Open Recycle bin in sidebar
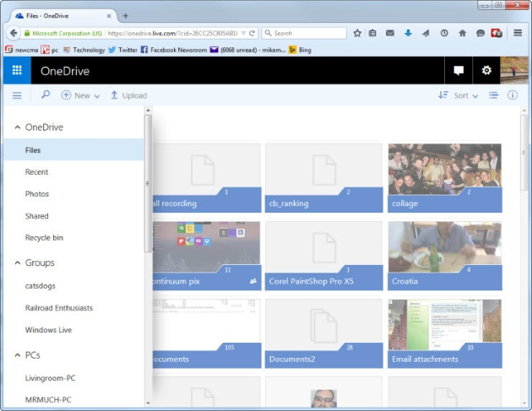The width and height of the screenshot is (532, 411). [44, 238]
